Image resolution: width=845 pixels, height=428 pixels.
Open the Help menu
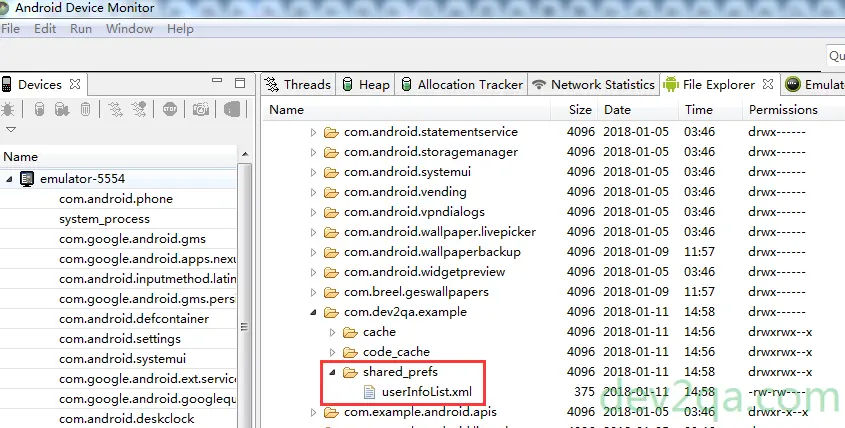180,29
